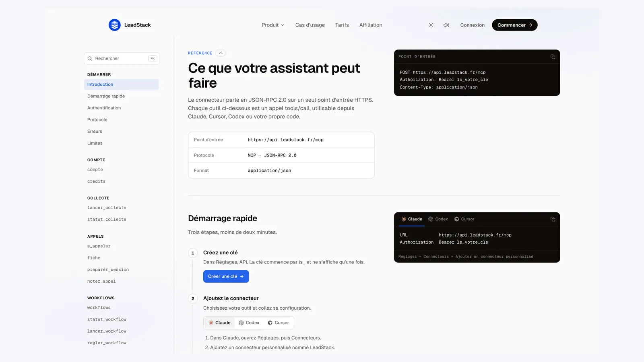Viewport: 644px width, 362px height.
Task: Open the Produit dropdown menu
Action: 273,25
